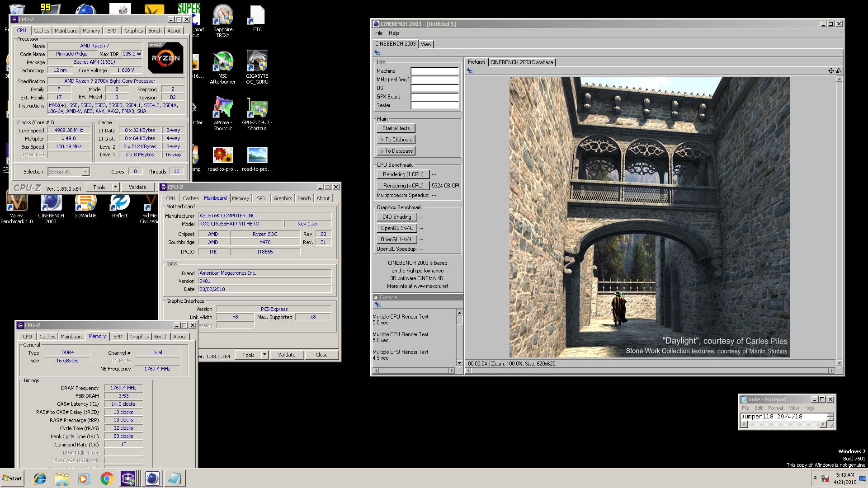The image size is (868, 488).
Task: Click rendered Daylight image in CINEBENCH
Action: click(650, 217)
